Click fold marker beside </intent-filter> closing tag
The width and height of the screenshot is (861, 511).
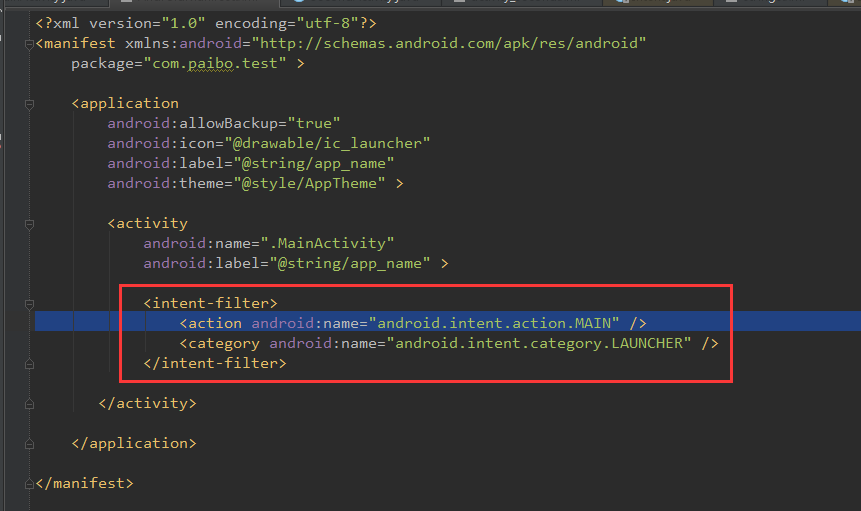click(x=30, y=364)
